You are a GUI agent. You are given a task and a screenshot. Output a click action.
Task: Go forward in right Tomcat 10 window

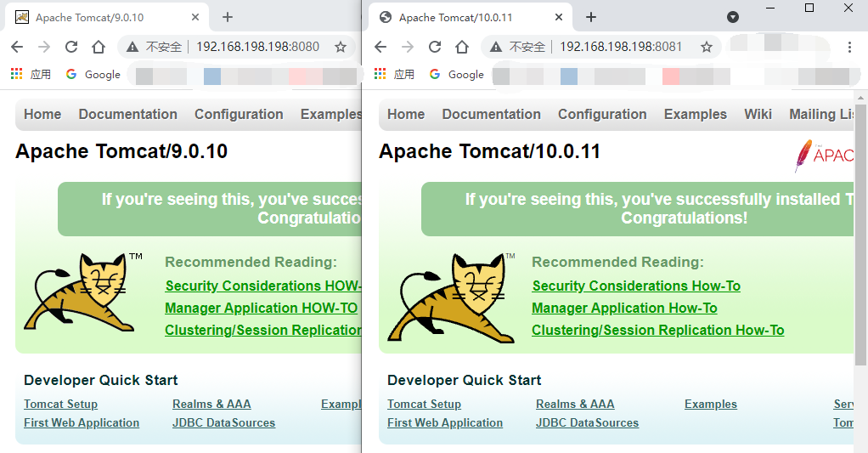point(408,47)
